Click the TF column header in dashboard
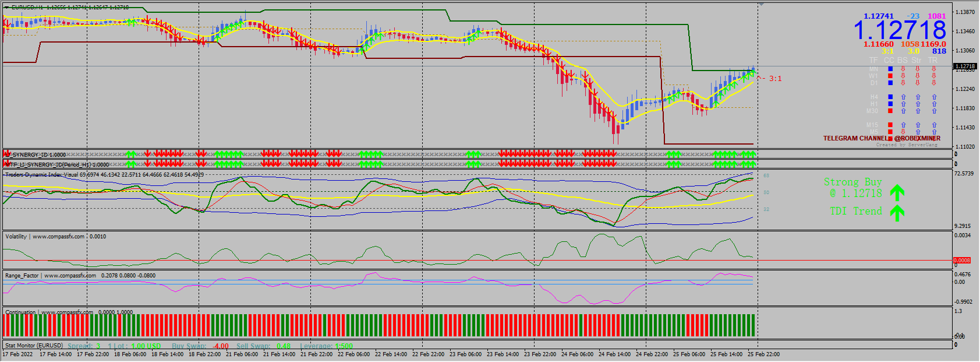The image size is (980, 362). pyautogui.click(x=873, y=60)
